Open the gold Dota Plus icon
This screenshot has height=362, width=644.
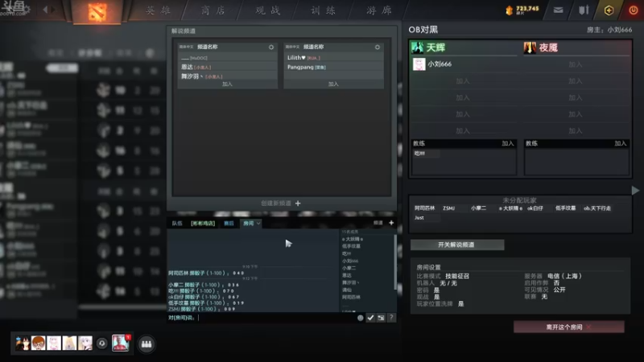click(609, 10)
